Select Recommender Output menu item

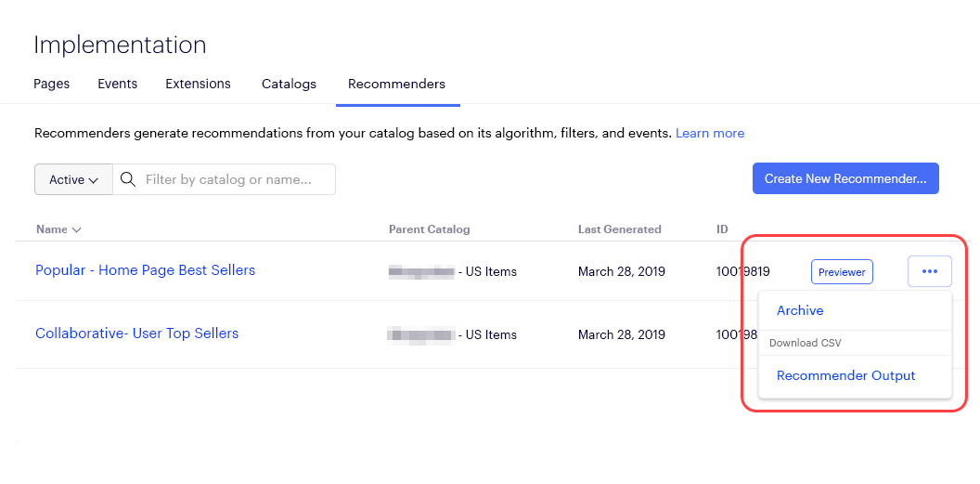[x=845, y=375]
